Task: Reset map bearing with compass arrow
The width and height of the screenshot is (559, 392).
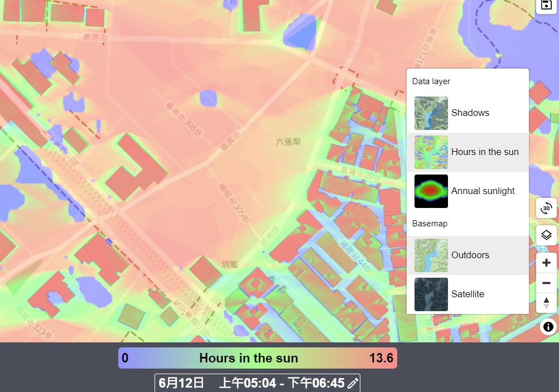Action: [546, 303]
